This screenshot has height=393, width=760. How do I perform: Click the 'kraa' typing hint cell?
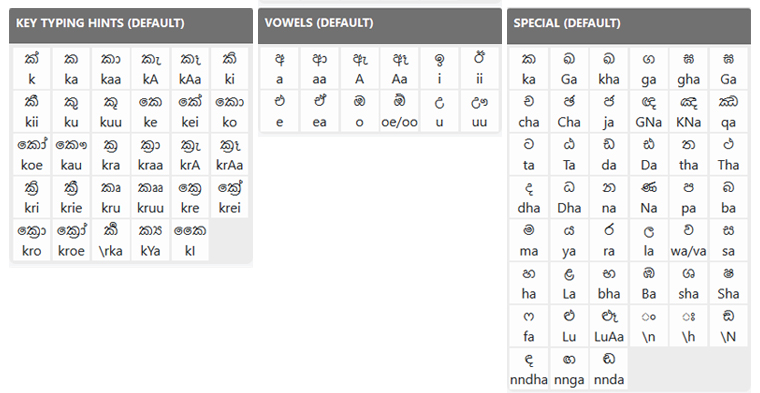150,155
